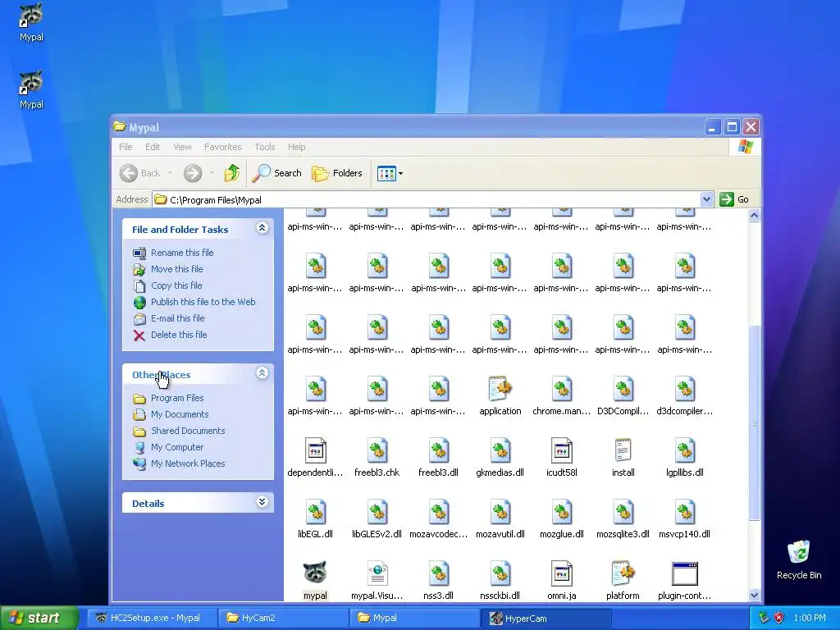Expand the Details panel
840x630 pixels.
pos(262,502)
